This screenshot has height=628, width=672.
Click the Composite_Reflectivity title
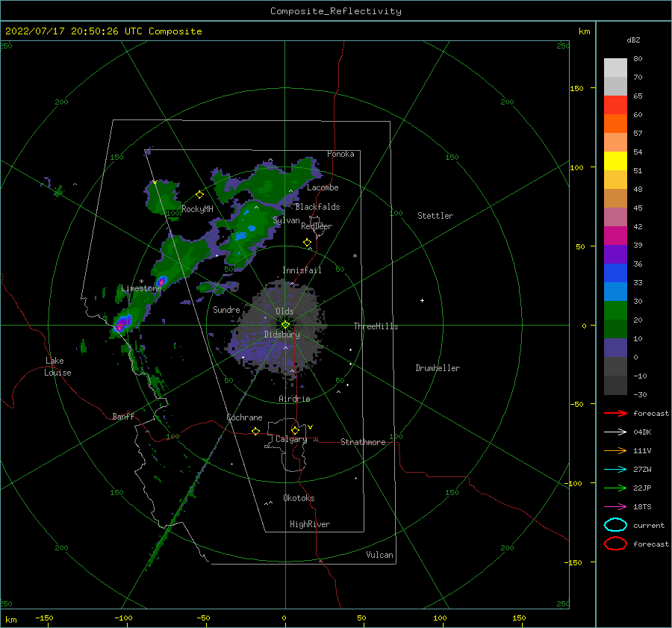point(336,11)
